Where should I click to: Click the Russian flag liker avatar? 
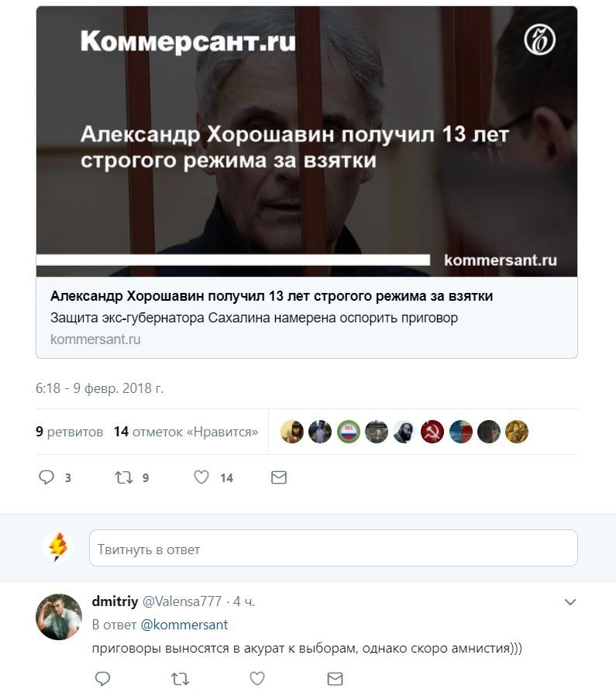click(x=349, y=432)
